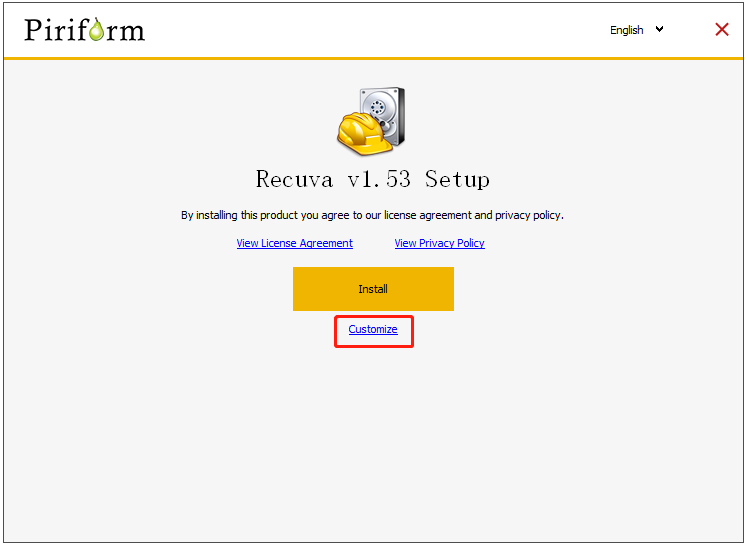Open View License Agreement link
The image size is (747, 546).
(294, 243)
